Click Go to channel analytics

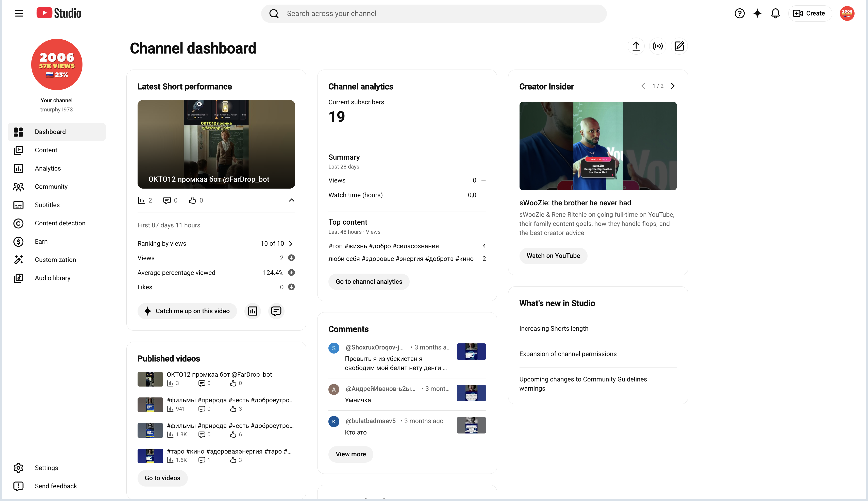[x=369, y=281]
